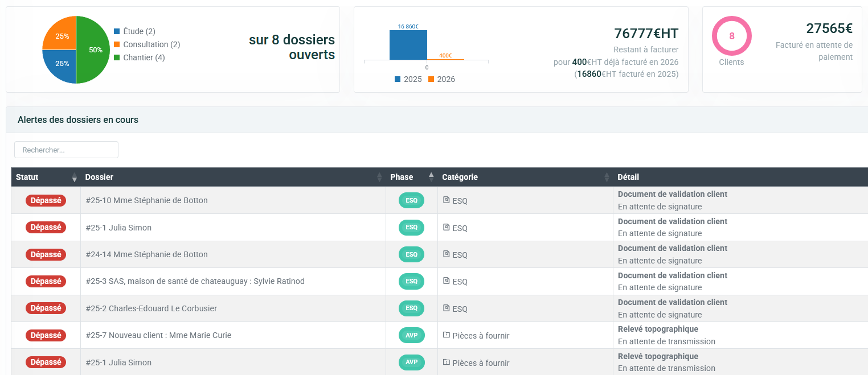The width and height of the screenshot is (868, 375).
Task: Click the AVP phase badge for Julia Simon
Action: click(x=411, y=362)
